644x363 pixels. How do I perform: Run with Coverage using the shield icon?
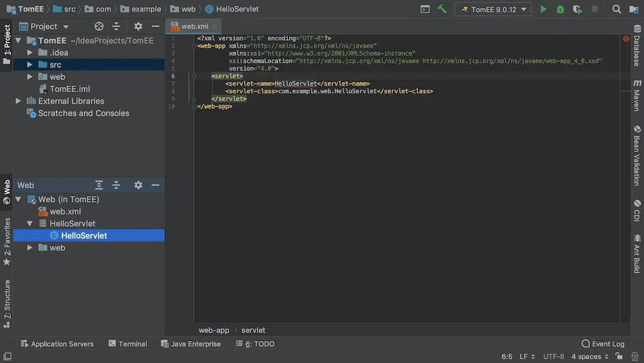pos(577,10)
